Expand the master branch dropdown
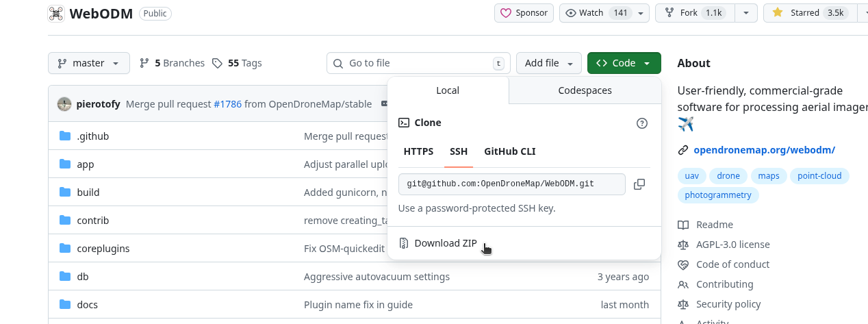 click(88, 63)
